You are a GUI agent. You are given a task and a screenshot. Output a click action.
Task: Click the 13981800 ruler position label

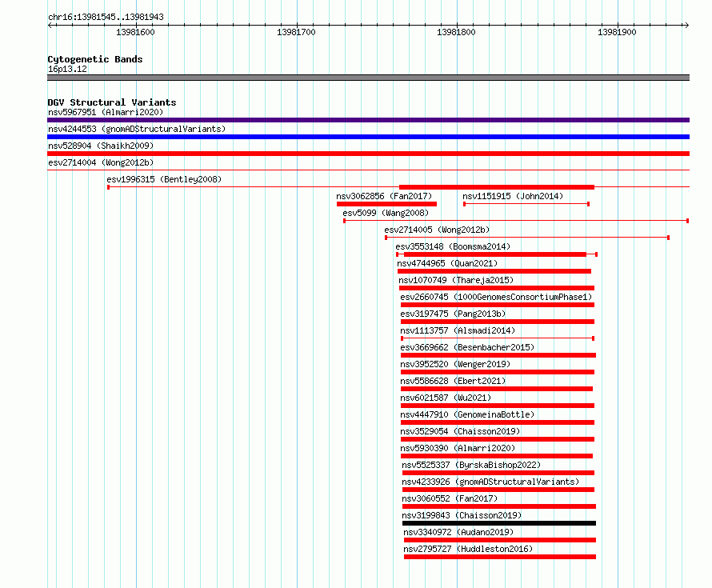[456, 32]
